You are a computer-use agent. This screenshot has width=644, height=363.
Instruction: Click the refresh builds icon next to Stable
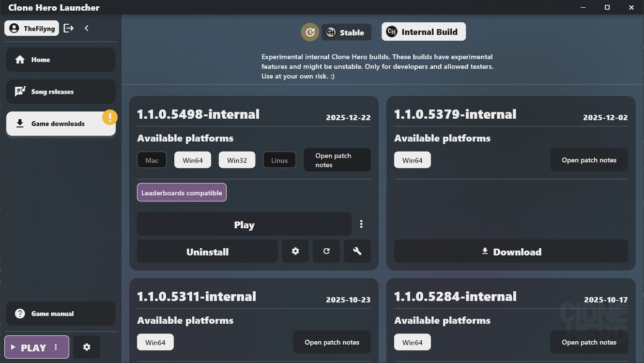pyautogui.click(x=310, y=32)
